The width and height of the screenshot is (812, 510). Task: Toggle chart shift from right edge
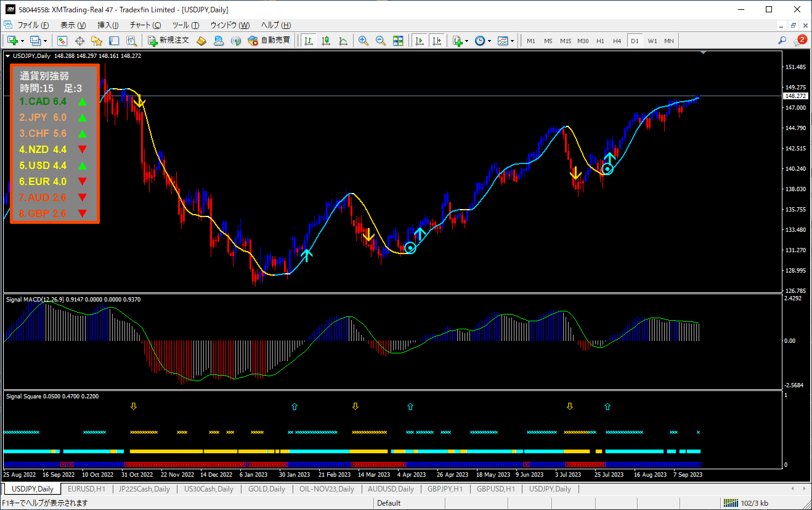click(436, 41)
